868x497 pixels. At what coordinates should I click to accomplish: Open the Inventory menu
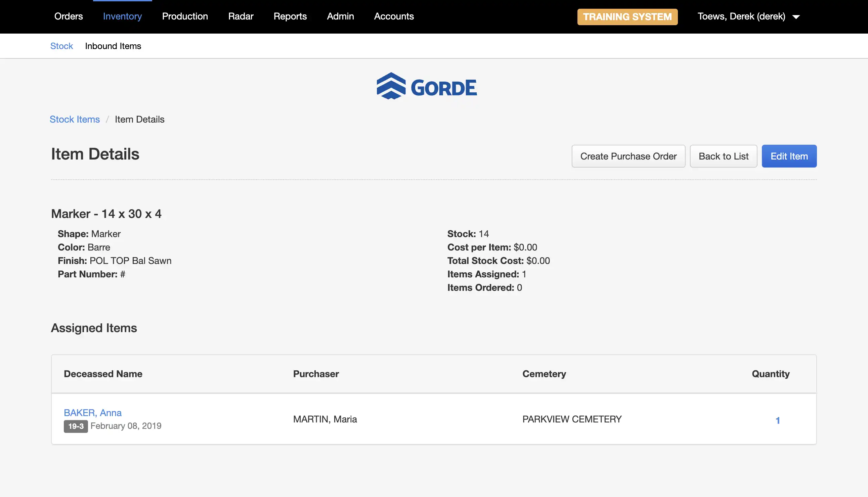(122, 16)
